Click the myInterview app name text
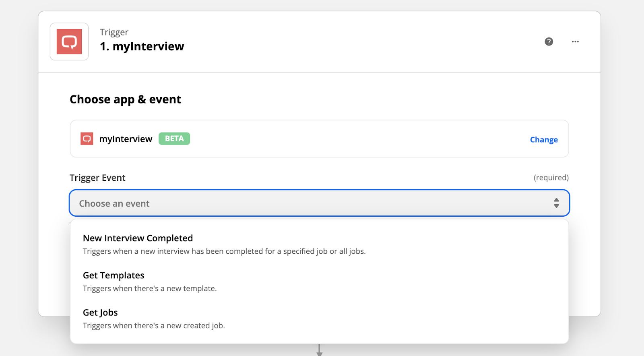Viewport: 644px width, 356px height. click(126, 139)
